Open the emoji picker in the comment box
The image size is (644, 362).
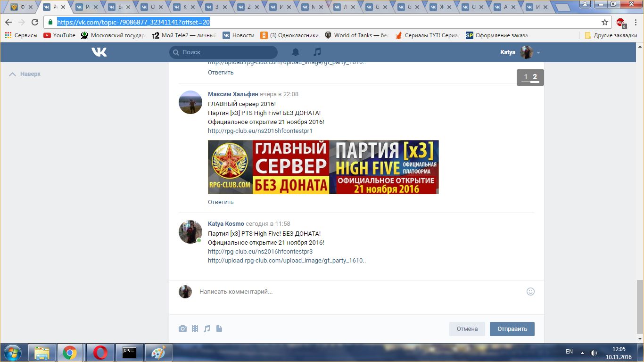coord(530,292)
